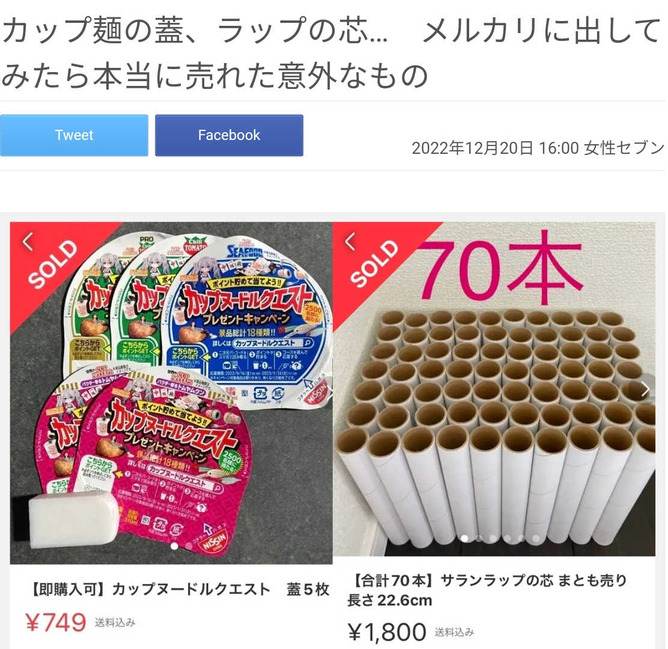Select first carousel dot on wrap core photo
The height and width of the screenshot is (649, 668).
pyautogui.click(x=465, y=539)
